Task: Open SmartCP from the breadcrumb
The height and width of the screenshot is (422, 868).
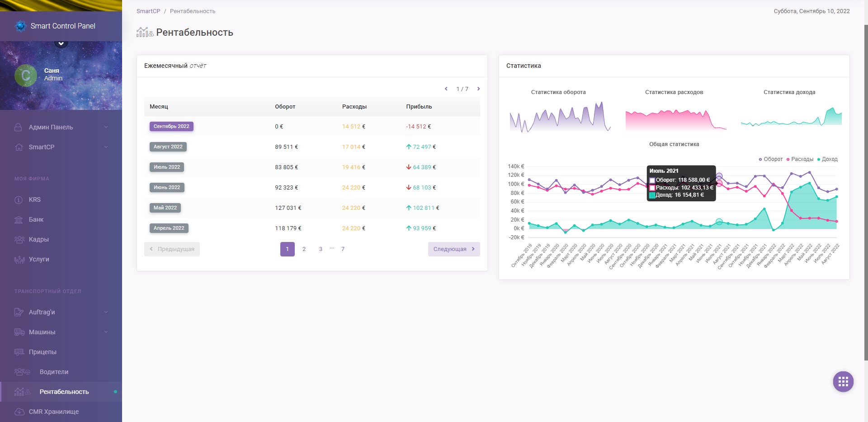Action: tap(148, 11)
